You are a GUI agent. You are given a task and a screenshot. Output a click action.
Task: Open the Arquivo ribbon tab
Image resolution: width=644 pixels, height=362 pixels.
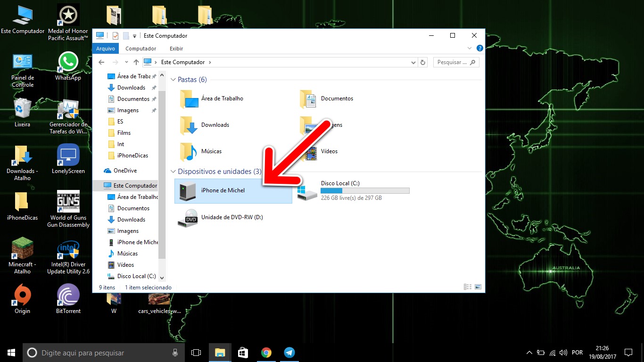(x=106, y=49)
